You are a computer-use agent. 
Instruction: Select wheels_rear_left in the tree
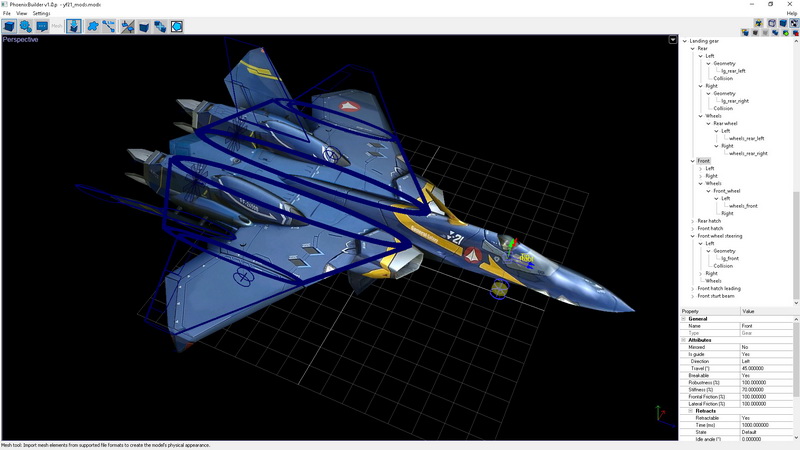tap(746, 138)
